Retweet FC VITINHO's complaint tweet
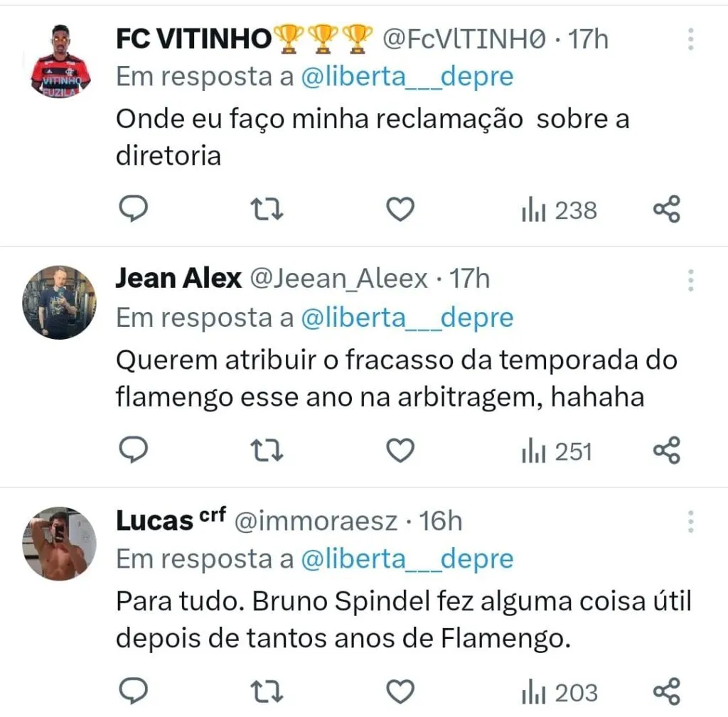Screen dimensions: 728x717 point(267,210)
